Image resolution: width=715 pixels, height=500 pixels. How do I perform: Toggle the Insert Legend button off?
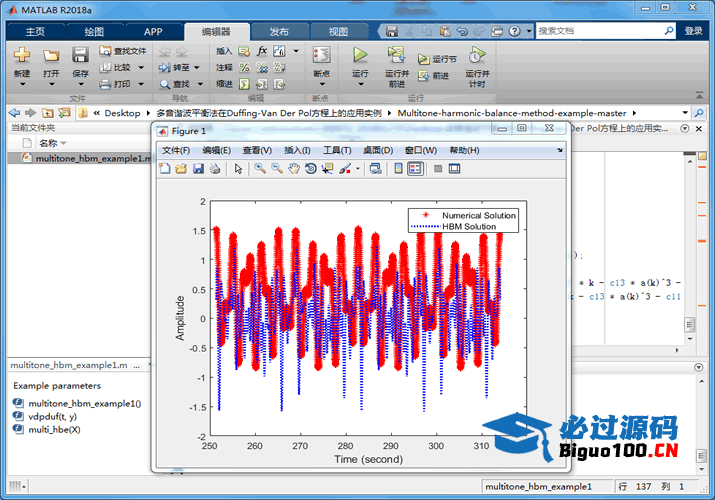[415, 169]
